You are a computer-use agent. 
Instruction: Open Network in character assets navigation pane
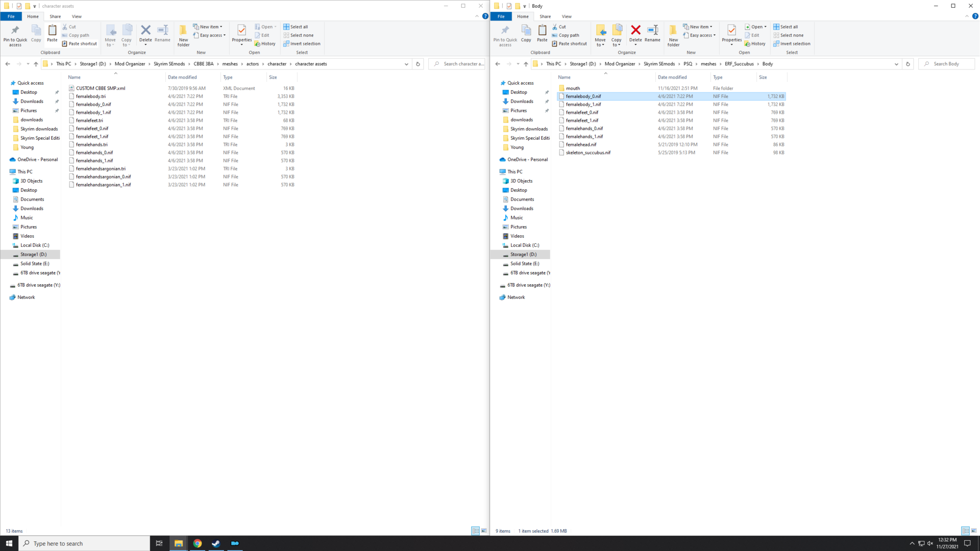(26, 297)
